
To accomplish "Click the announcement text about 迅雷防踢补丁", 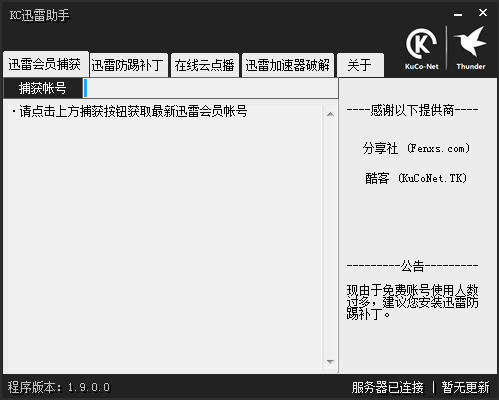I will click(412, 302).
